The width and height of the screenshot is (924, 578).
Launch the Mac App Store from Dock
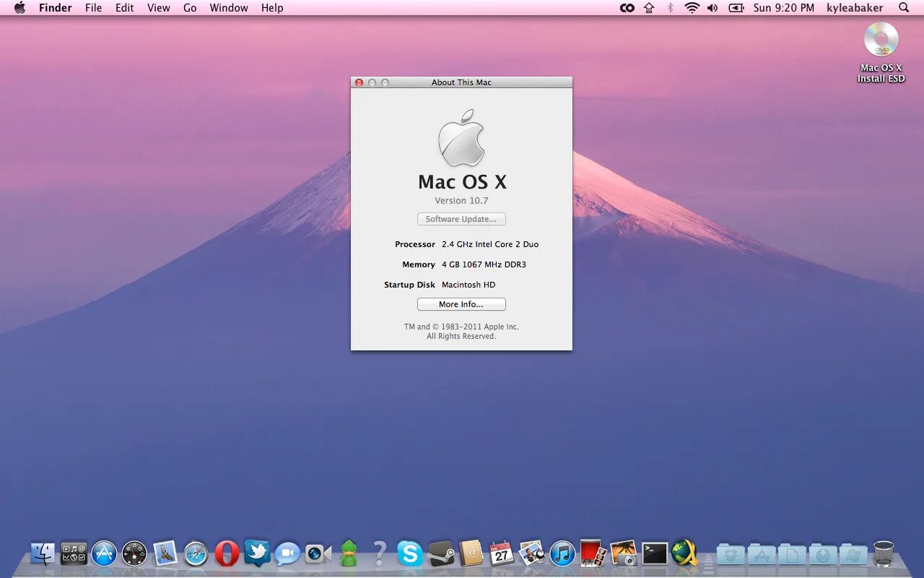(x=104, y=553)
